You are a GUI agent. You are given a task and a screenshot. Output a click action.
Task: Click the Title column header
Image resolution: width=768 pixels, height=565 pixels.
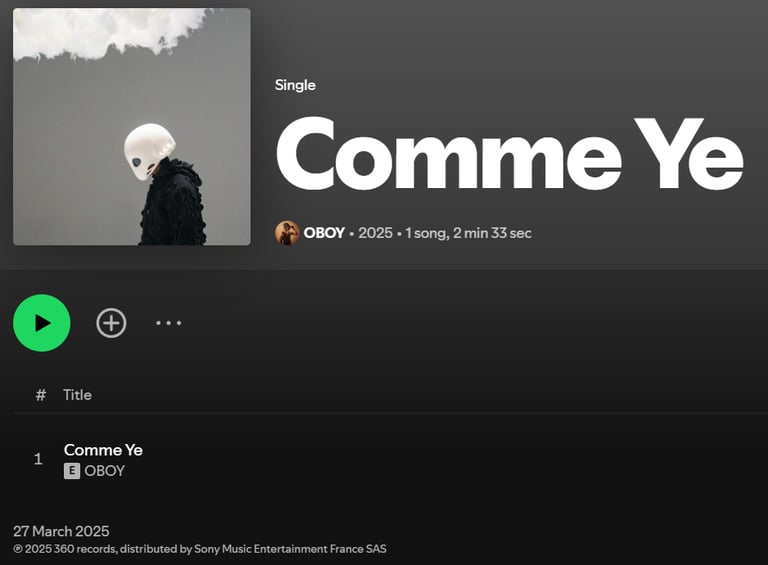click(77, 395)
